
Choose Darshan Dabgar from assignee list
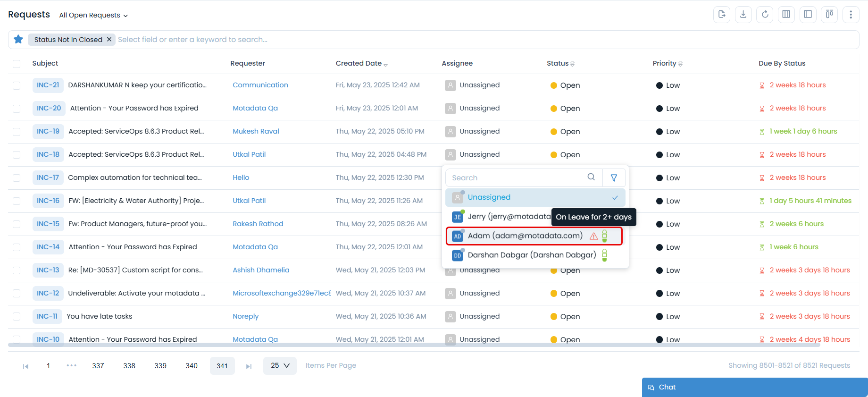pyautogui.click(x=531, y=255)
